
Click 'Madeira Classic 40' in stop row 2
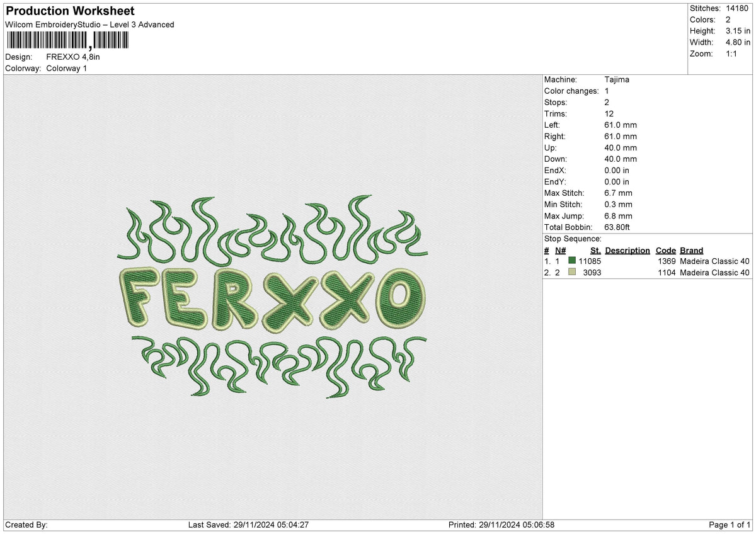click(x=715, y=272)
